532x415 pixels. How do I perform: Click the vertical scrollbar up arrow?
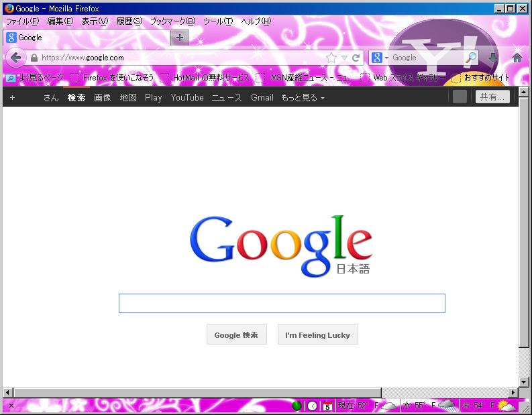click(x=523, y=91)
